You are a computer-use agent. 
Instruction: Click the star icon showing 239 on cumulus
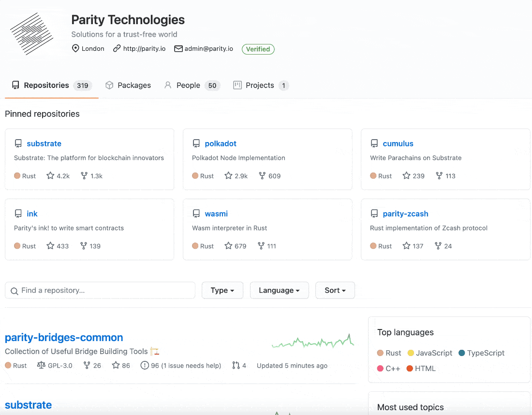click(406, 176)
